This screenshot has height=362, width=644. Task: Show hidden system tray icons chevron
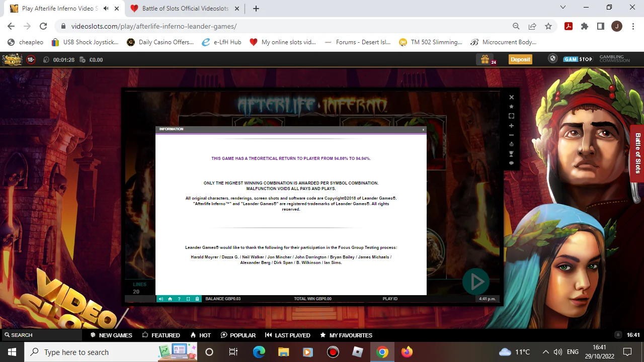pyautogui.click(x=545, y=352)
